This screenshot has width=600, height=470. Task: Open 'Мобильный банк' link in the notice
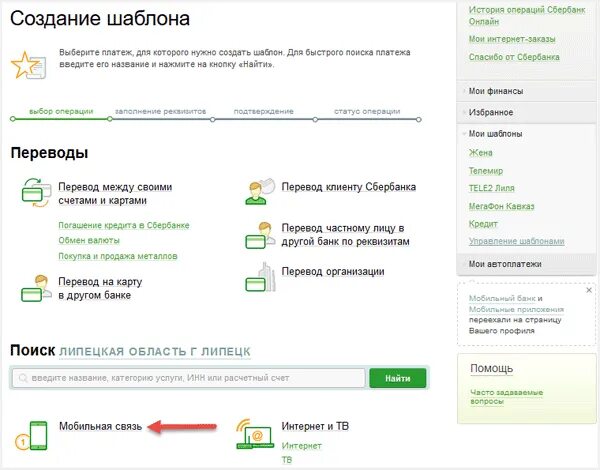[x=502, y=298]
